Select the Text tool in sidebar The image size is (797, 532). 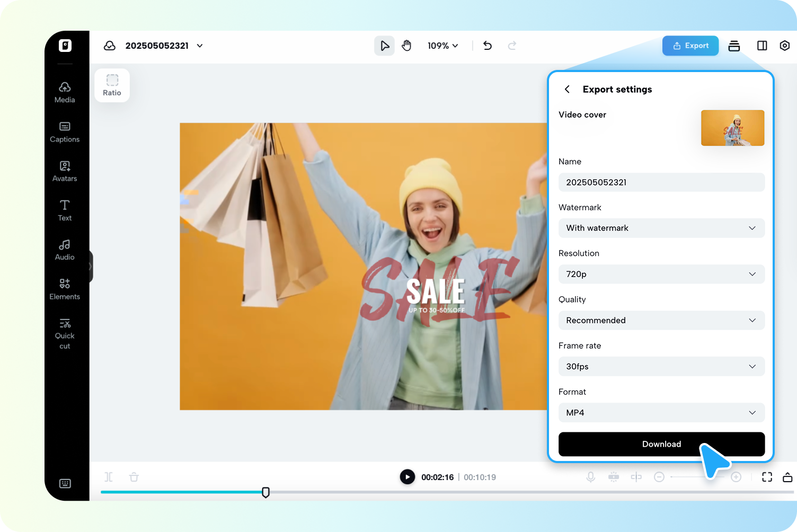click(x=65, y=210)
